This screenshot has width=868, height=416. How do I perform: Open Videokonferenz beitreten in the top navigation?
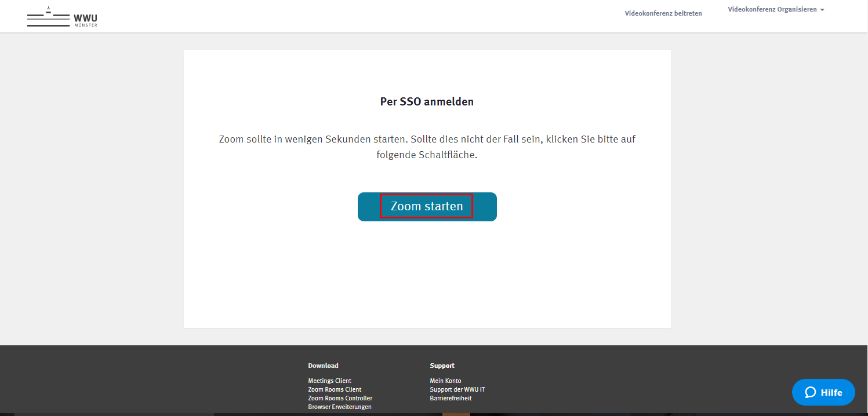[x=663, y=13]
